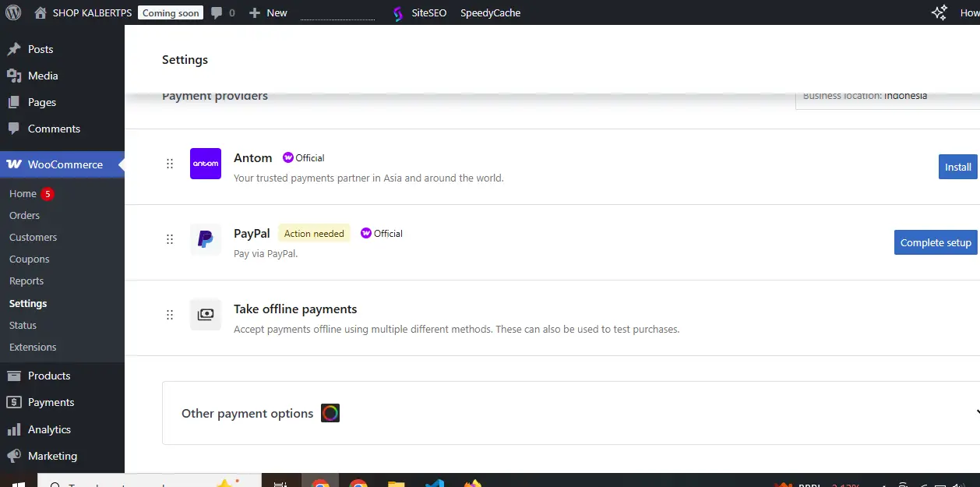Click the comments bubble icon in admin bar

pyautogui.click(x=217, y=12)
